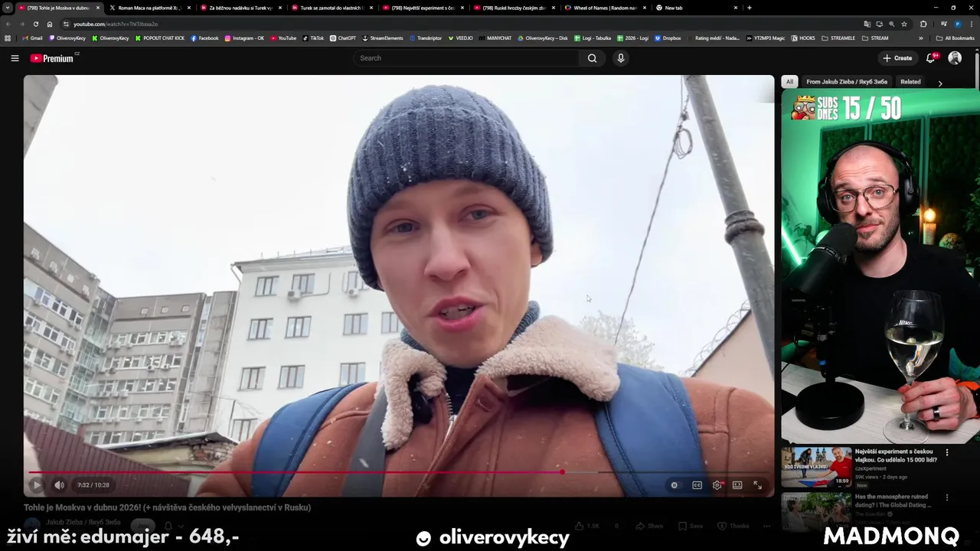Select the All filter chip
980x551 pixels.
789,82
